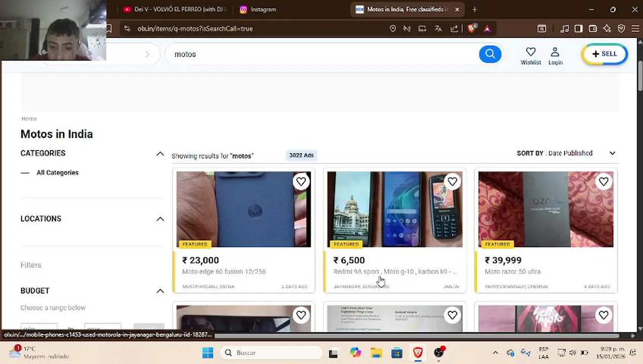643x364 pixels.
Task: Open the Wishlist heart icon
Action: [x=531, y=52]
